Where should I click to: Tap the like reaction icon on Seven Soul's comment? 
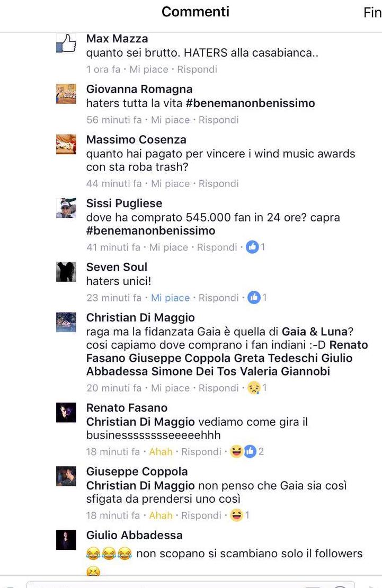254,297
